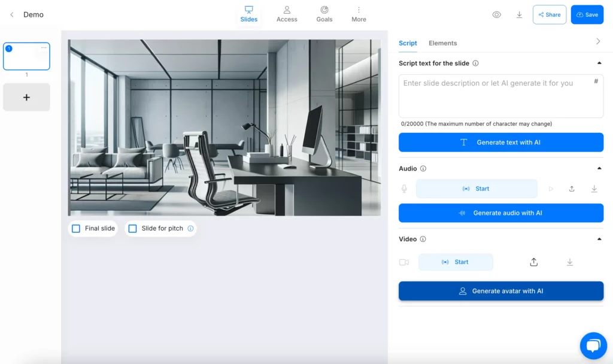This screenshot has width=613, height=364.
Task: Click the download icon in Audio section
Action: pos(594,189)
